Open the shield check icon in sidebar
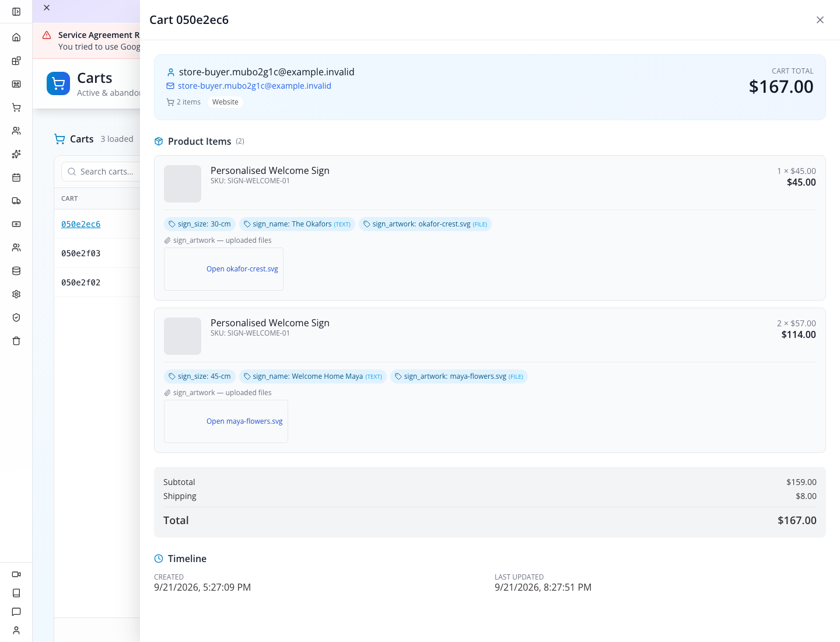 pos(16,317)
